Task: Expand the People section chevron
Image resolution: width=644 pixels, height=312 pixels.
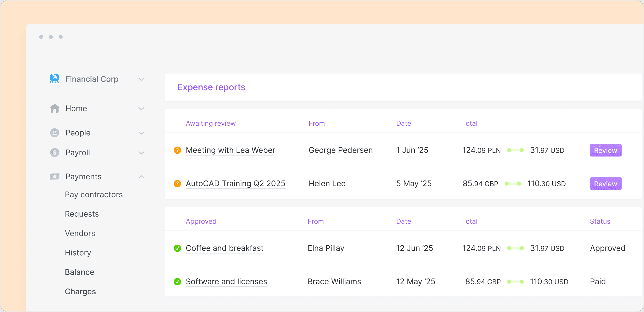Action: [141, 133]
